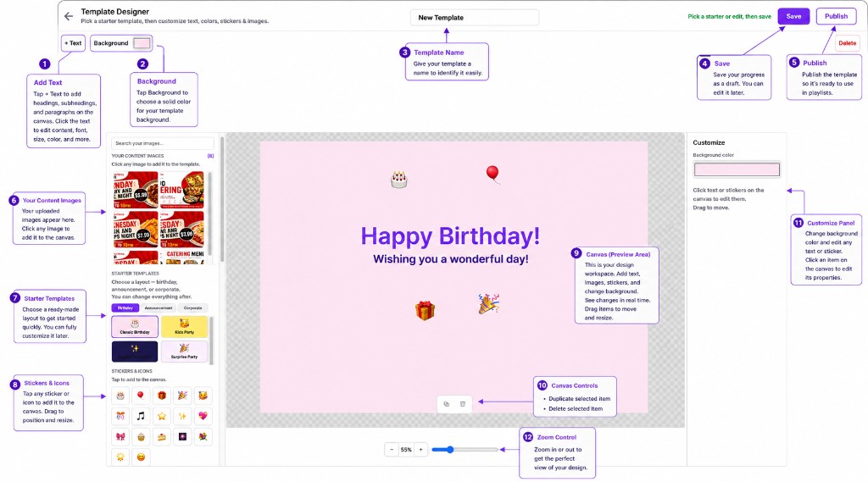Add the gold star sticker
Image resolution: width=868 pixels, height=482 pixels.
(x=162, y=416)
